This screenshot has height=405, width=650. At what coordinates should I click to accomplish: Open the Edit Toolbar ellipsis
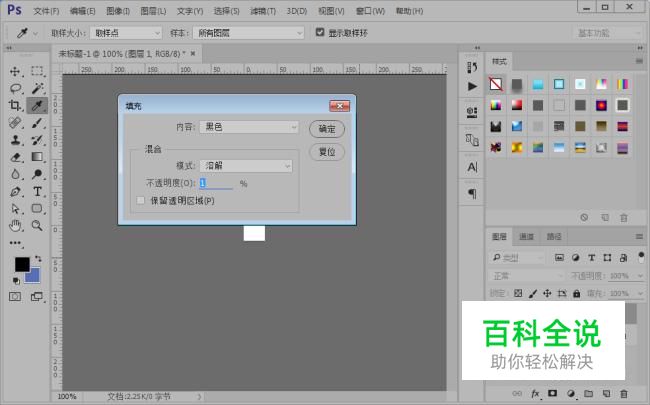[x=15, y=243]
